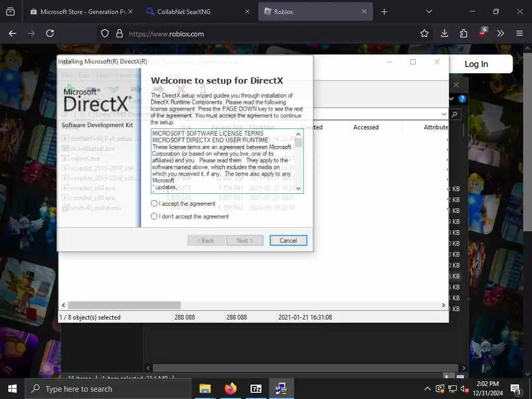View site security via the padlock icon
This screenshot has width=532, height=399.
(119, 34)
